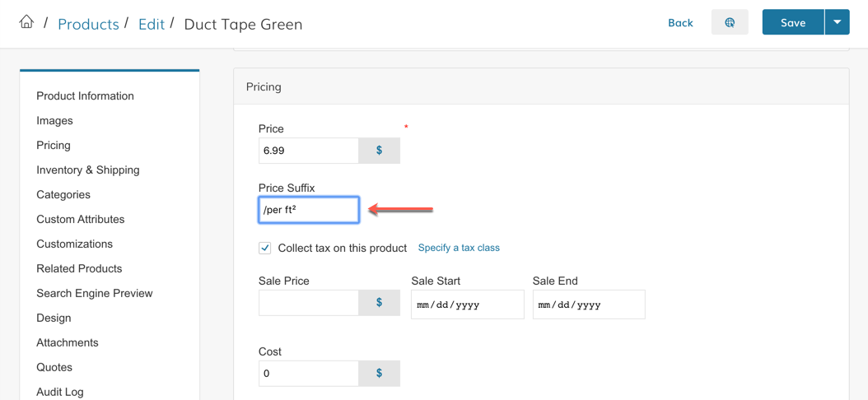Viewport: 868px width, 400px height.
Task: Go to Inventory & Shipping section
Action: [x=88, y=170]
